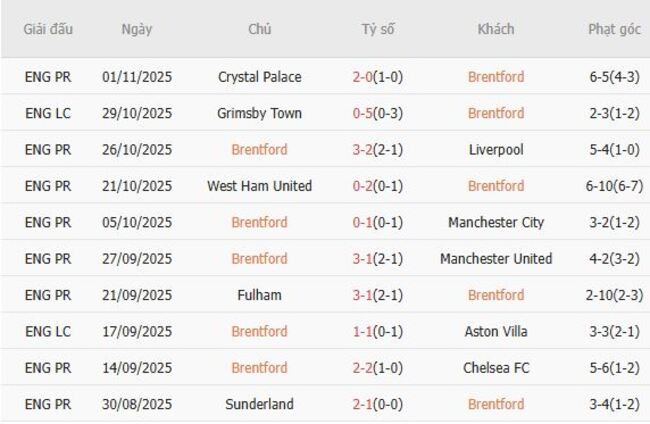Select Liverpool in the away column
Screen dimensions: 650x424
click(x=496, y=150)
